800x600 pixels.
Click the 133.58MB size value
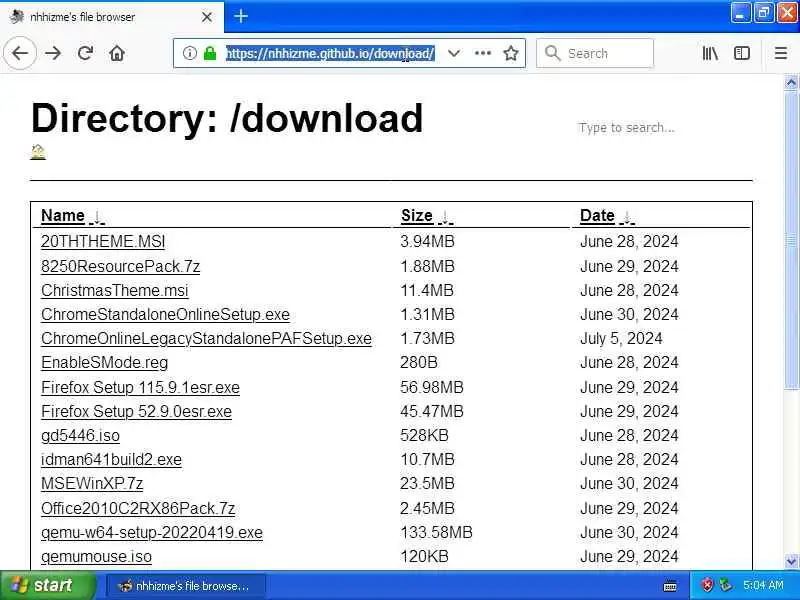click(436, 532)
